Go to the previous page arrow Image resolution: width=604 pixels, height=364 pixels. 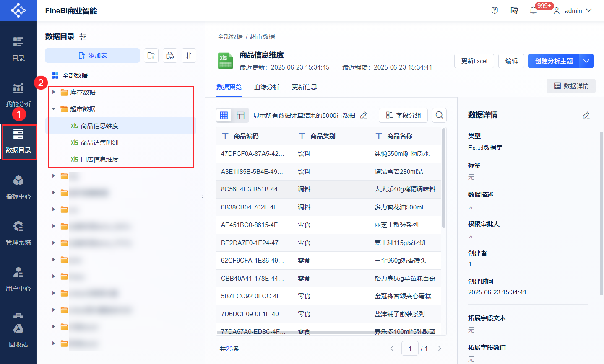click(x=392, y=349)
